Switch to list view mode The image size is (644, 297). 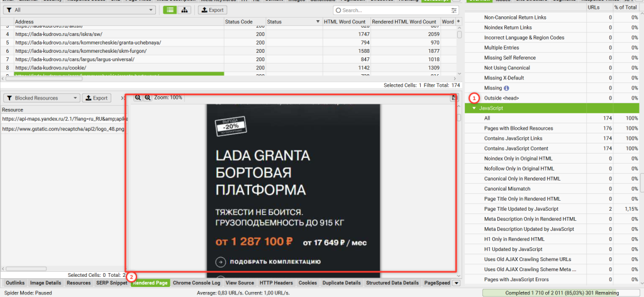point(170,10)
